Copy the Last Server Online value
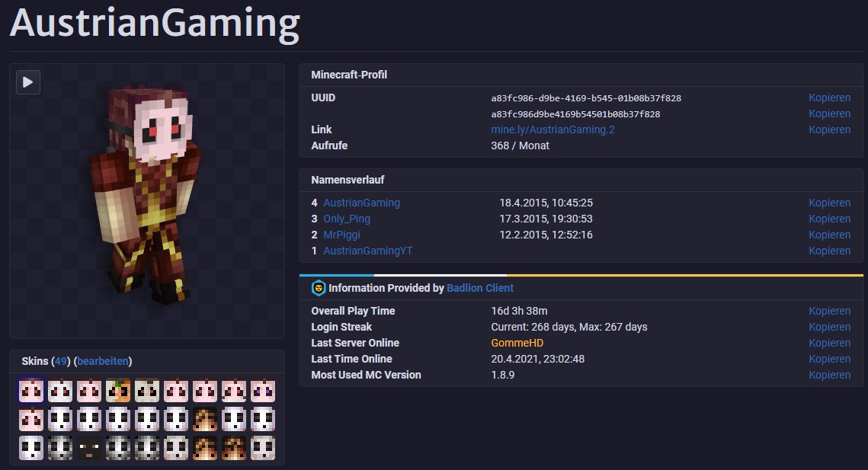 click(829, 344)
